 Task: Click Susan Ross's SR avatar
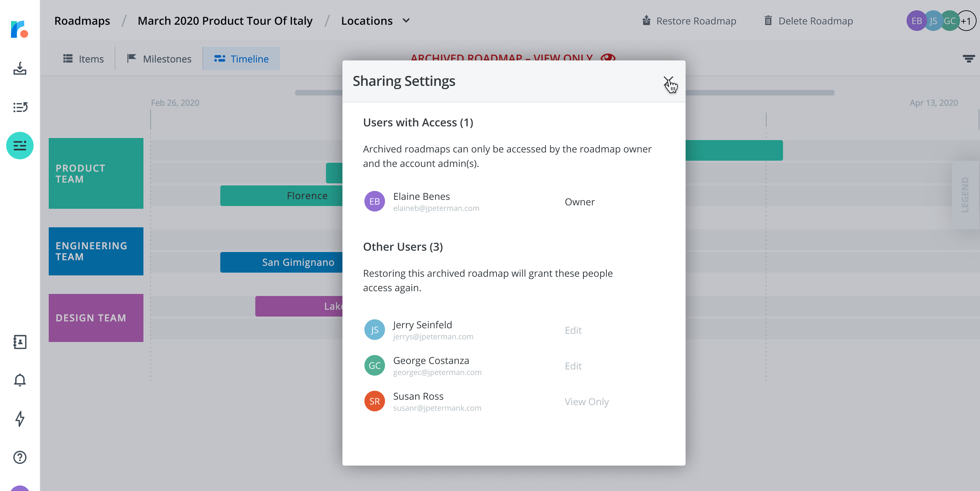click(x=374, y=401)
